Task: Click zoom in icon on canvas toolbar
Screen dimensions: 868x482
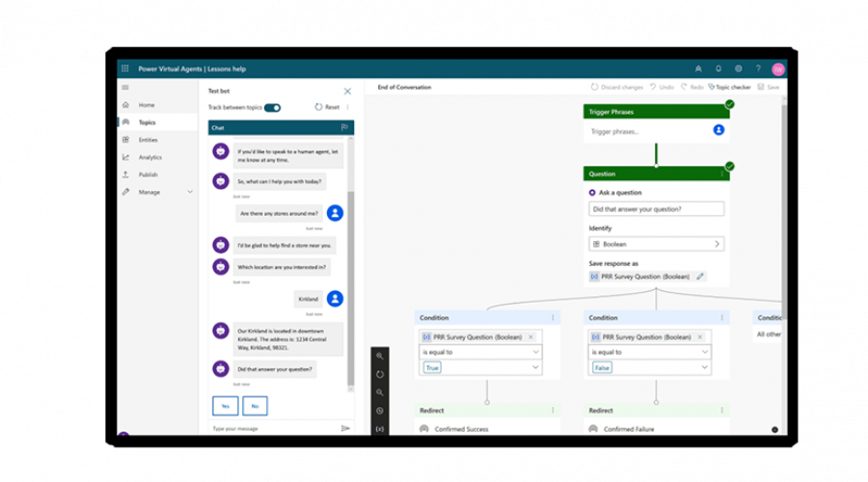Action: 380,356
